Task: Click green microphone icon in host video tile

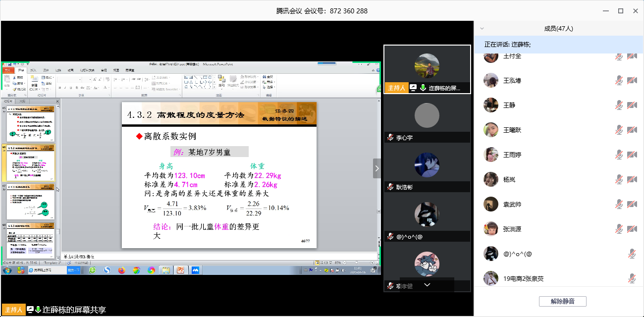Action: (x=423, y=88)
